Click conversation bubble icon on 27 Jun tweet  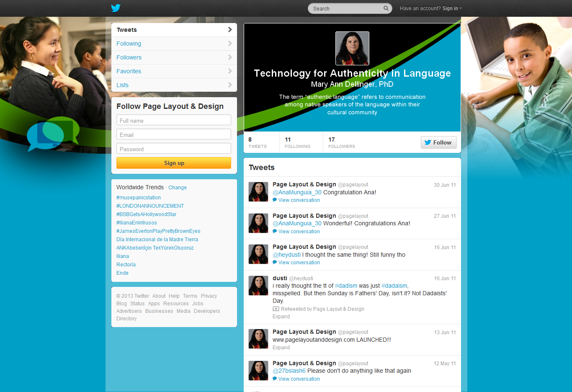[x=275, y=232]
